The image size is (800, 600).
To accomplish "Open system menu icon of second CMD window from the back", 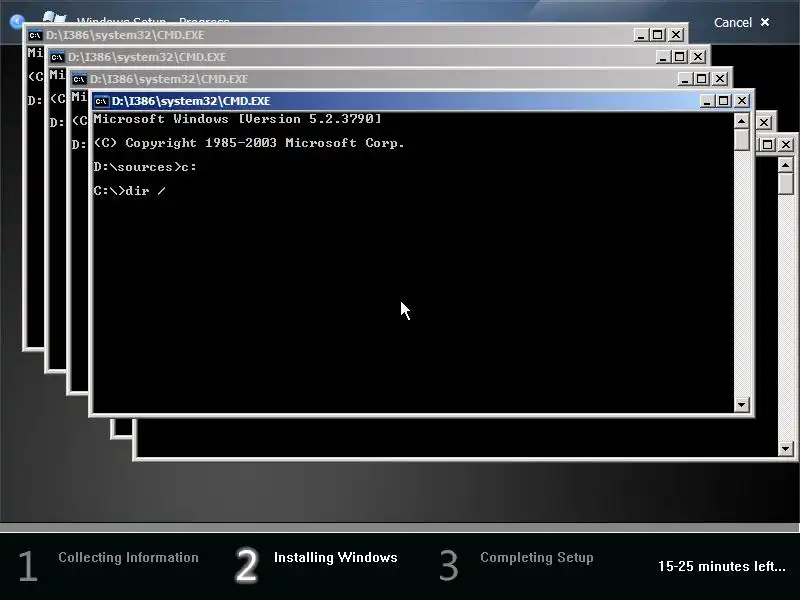I will (57, 57).
